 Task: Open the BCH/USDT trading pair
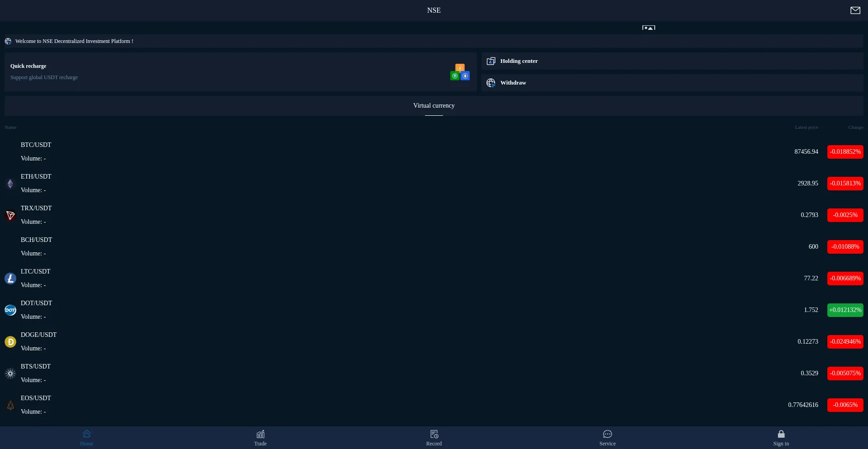pyautogui.click(x=36, y=240)
